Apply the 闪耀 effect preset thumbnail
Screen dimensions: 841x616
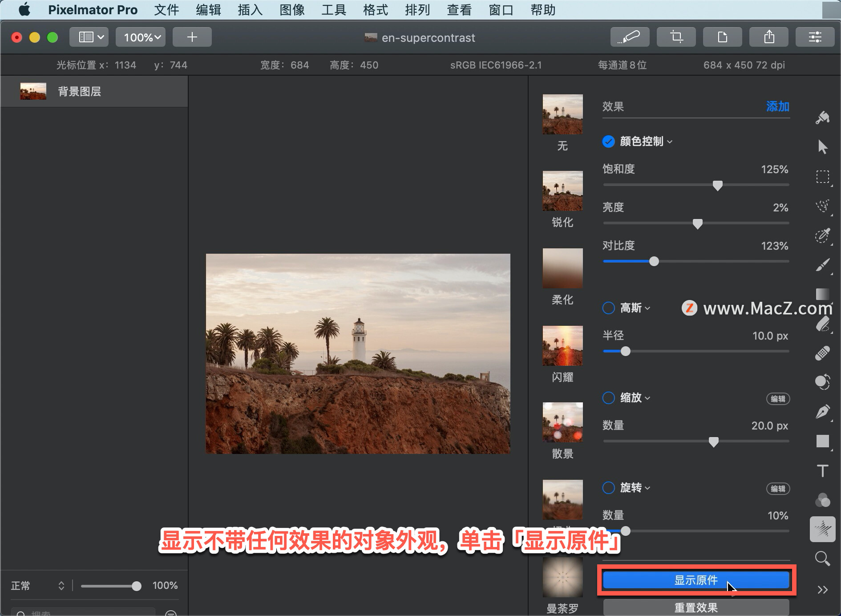click(x=562, y=346)
